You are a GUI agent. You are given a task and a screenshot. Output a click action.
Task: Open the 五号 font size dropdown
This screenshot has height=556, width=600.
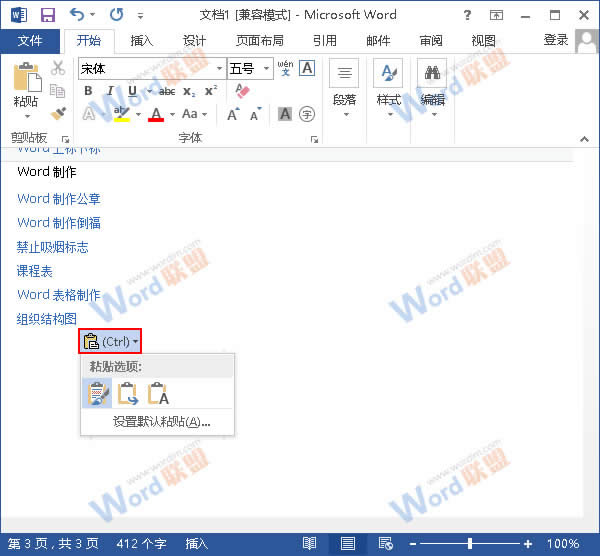(266, 68)
